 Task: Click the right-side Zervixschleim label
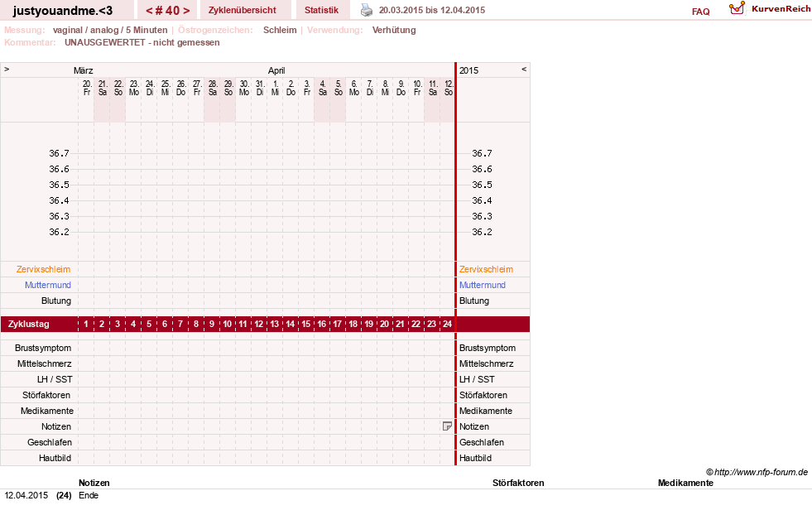pyautogui.click(x=486, y=269)
